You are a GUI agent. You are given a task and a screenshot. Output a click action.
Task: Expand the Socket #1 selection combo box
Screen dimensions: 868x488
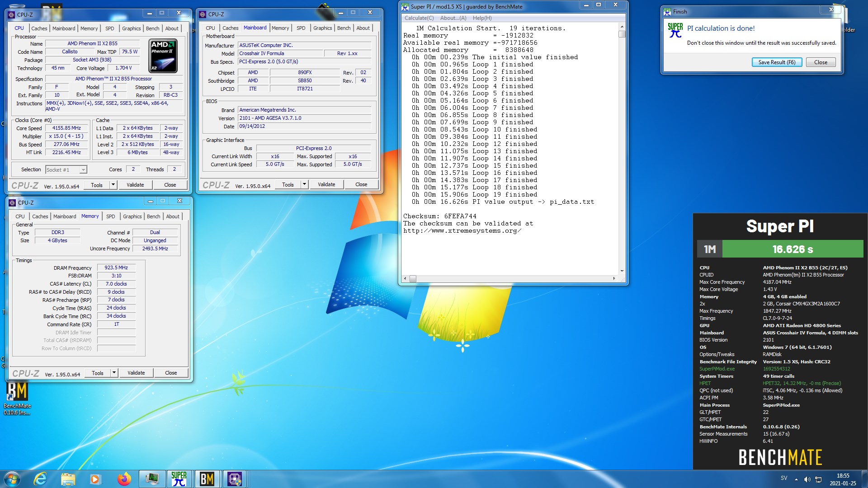tap(66, 169)
